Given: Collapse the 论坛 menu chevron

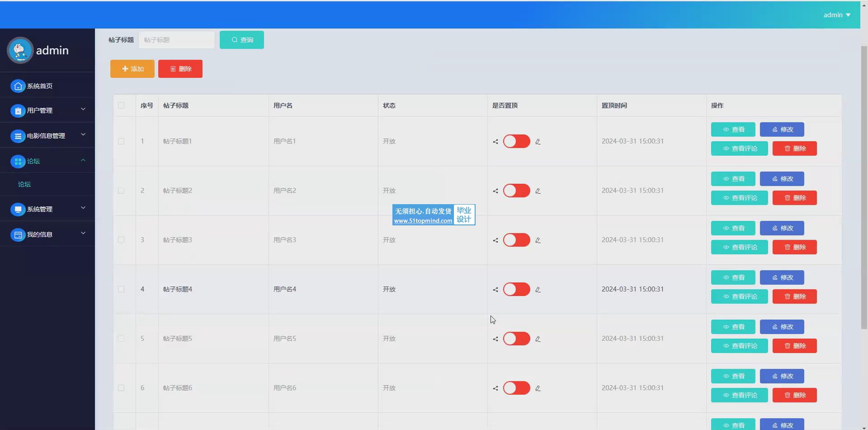Looking at the screenshot, I should pyautogui.click(x=83, y=160).
